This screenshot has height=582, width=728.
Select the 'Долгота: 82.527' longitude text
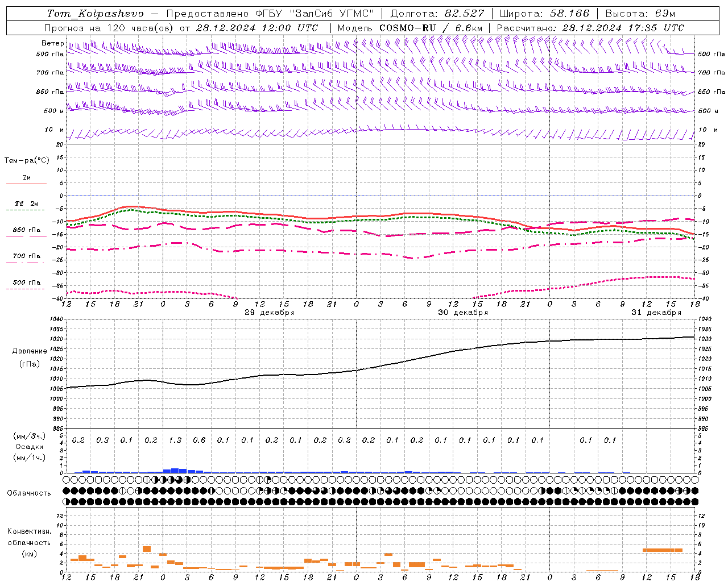pyautogui.click(x=437, y=14)
